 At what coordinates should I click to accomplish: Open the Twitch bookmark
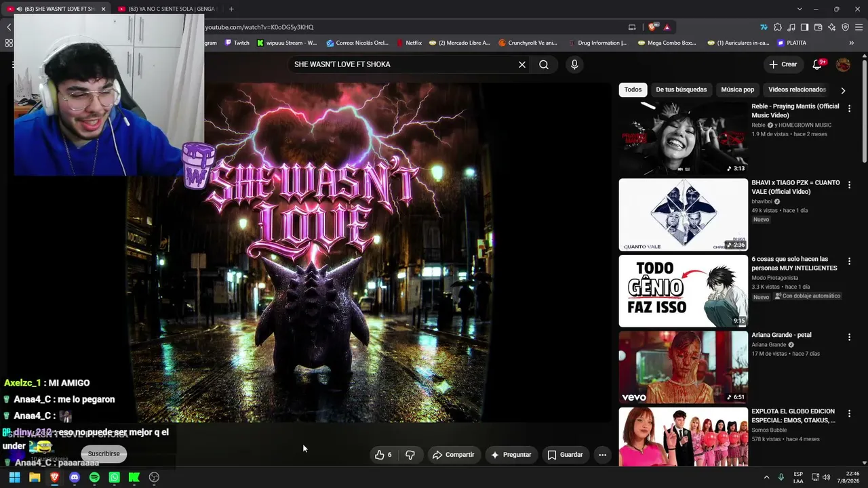[237, 43]
